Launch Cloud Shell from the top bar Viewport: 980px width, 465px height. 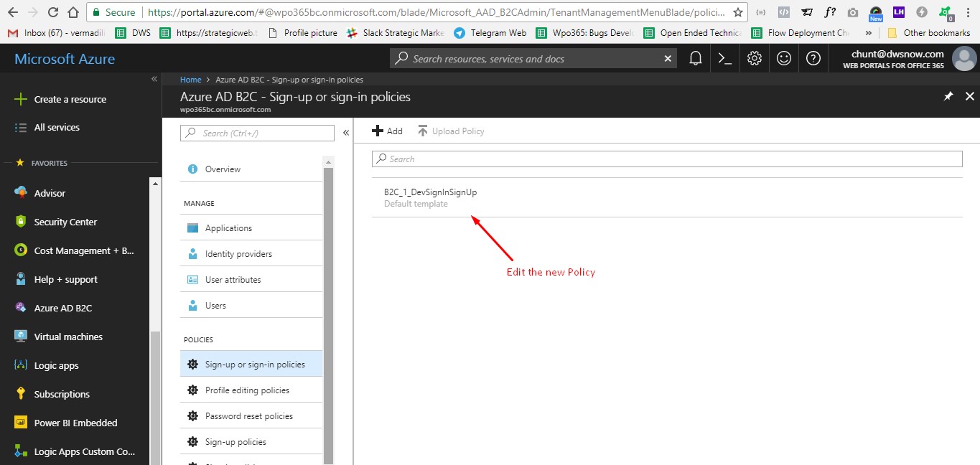tap(725, 59)
